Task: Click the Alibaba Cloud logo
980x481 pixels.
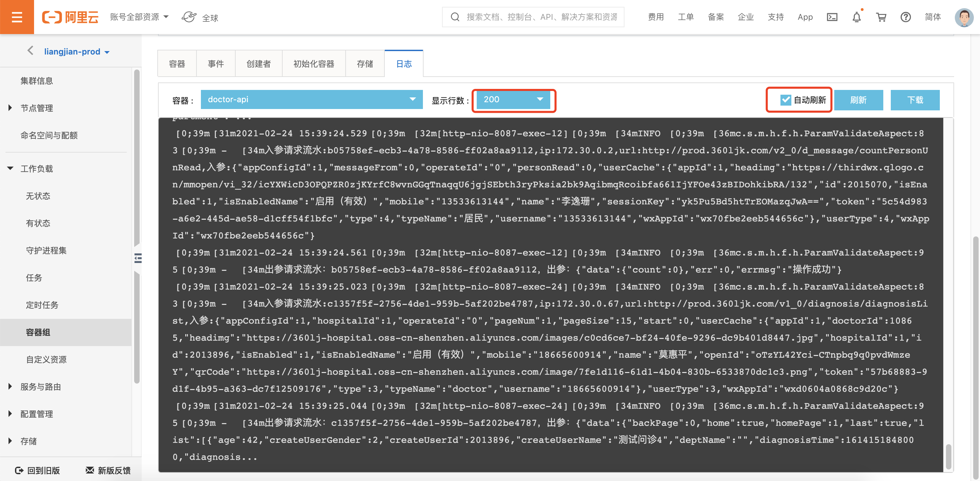Action: (70, 17)
